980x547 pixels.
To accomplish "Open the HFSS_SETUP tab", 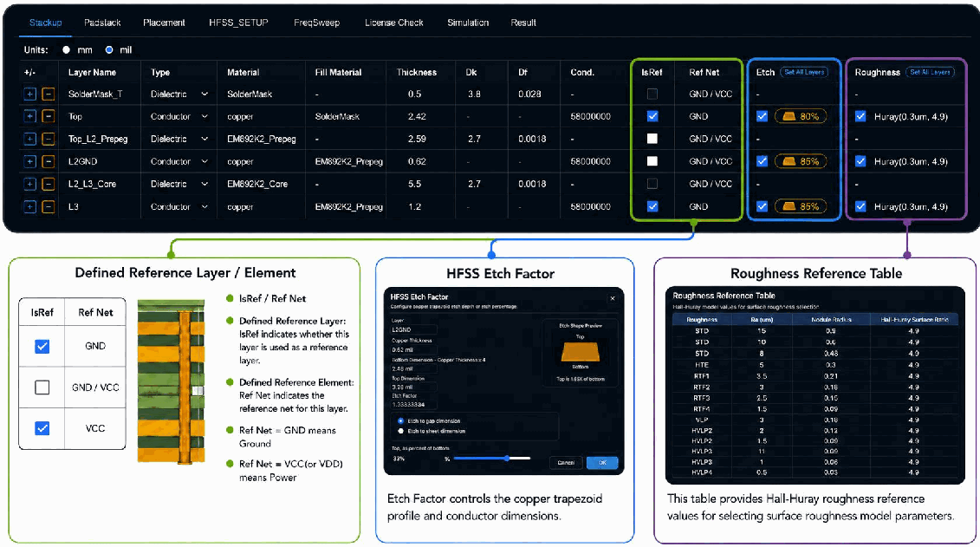I will tap(239, 23).
